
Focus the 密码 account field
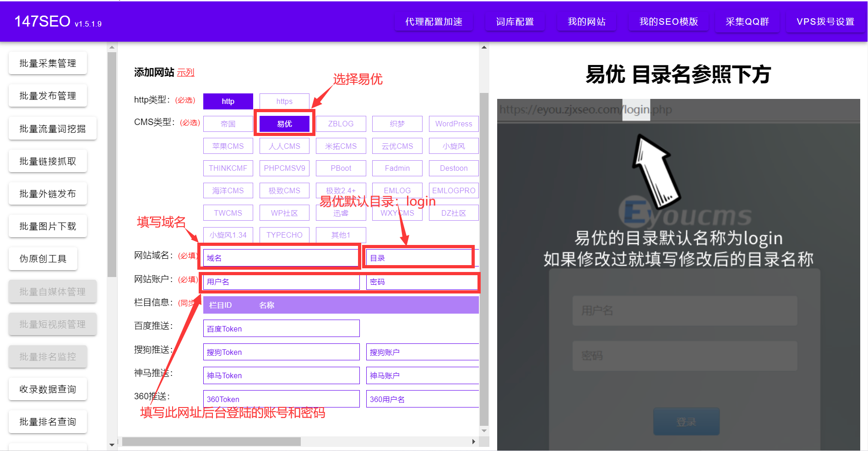(x=422, y=282)
